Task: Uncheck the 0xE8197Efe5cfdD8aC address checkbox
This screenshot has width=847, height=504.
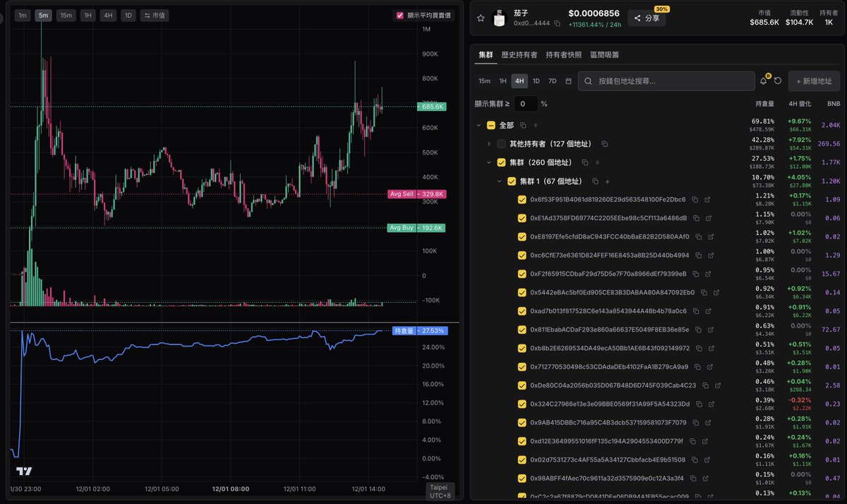Action: [522, 236]
